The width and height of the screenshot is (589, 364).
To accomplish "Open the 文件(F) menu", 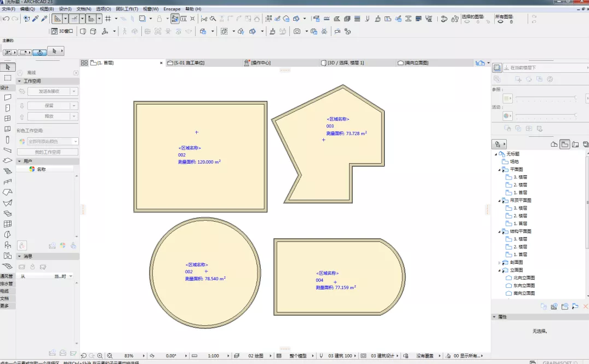I will click(8, 9).
